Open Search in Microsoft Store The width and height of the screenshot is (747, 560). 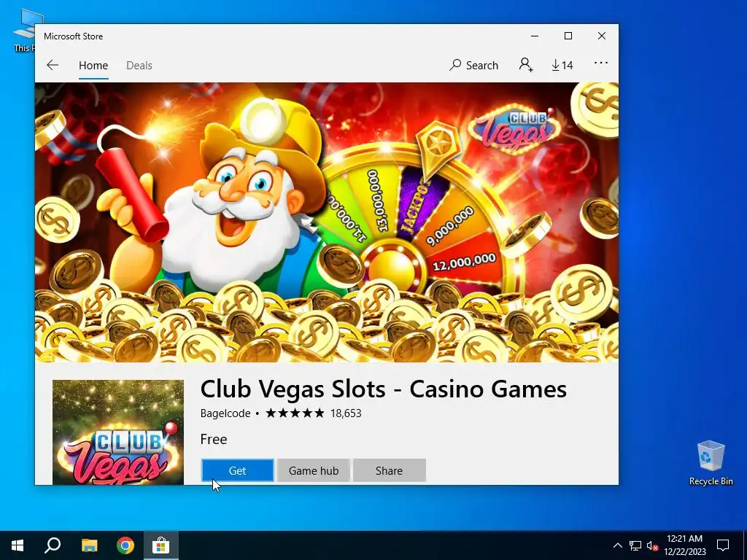click(473, 65)
